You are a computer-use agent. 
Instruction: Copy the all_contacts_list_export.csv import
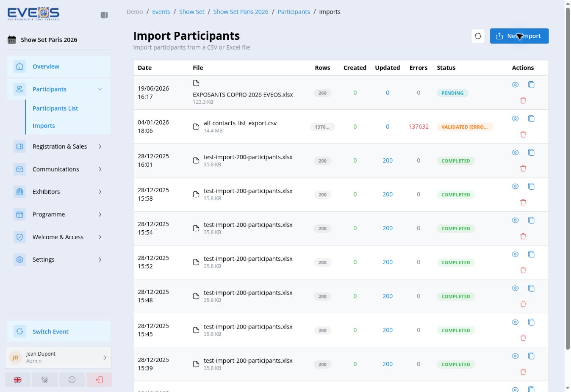531,119
